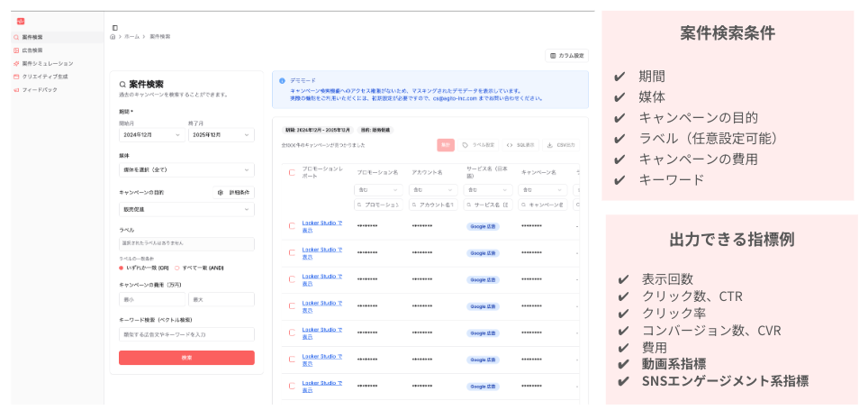Click the first row's Google 広告 badge
Image resolution: width=868 pixels, height=410 pixels.
483,226
